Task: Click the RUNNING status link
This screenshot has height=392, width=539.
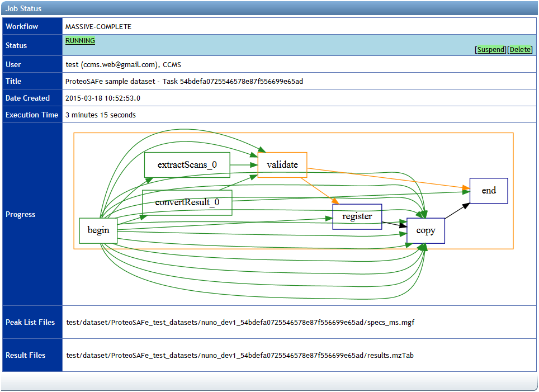Action: 80,40
